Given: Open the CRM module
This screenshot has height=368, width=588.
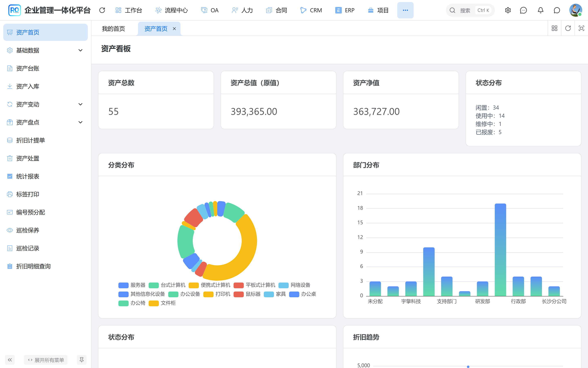Looking at the screenshot, I should [311, 10].
